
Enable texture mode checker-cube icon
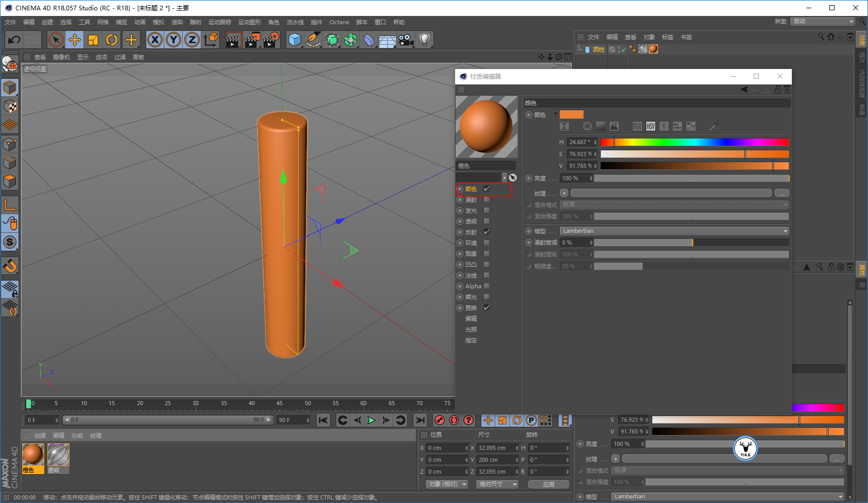point(10,107)
